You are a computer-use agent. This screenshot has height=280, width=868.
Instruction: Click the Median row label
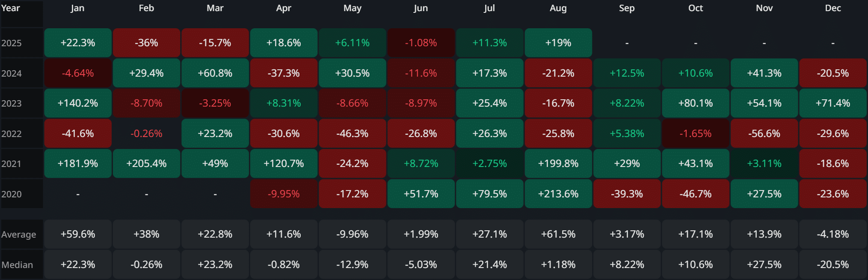[x=17, y=265]
